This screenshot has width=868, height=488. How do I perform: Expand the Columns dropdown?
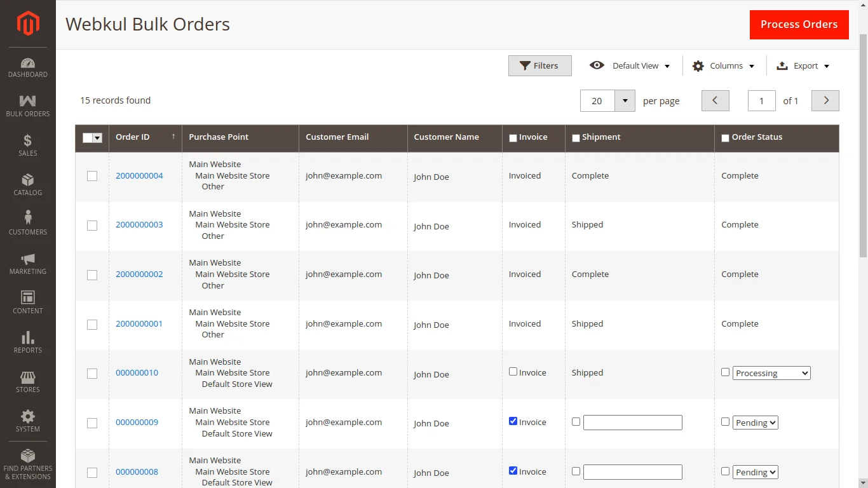[x=723, y=65]
